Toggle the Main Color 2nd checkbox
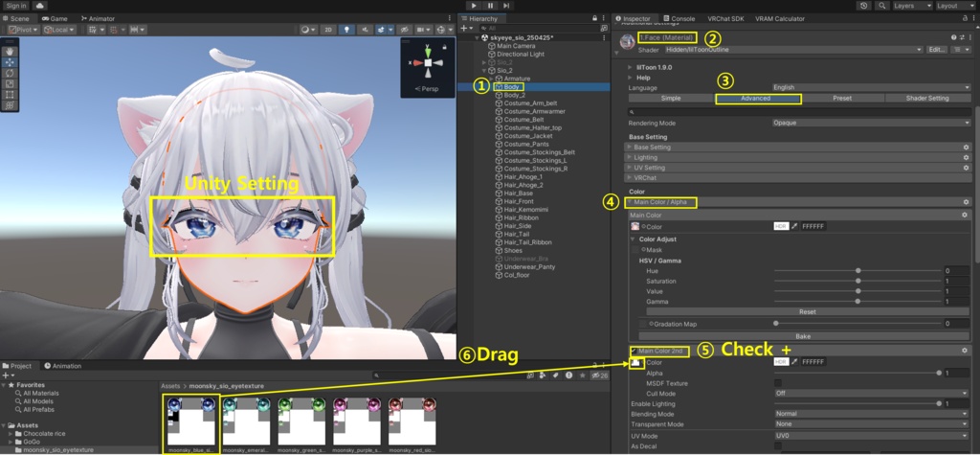 634,351
